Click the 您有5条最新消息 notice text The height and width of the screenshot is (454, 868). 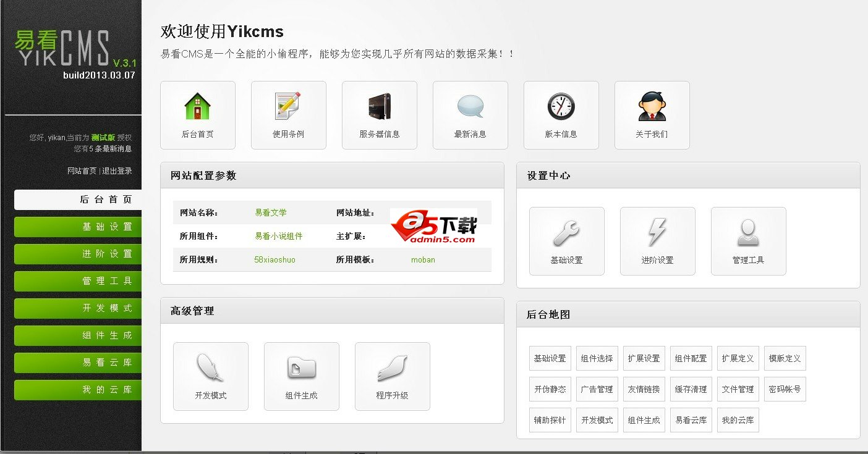(x=103, y=149)
